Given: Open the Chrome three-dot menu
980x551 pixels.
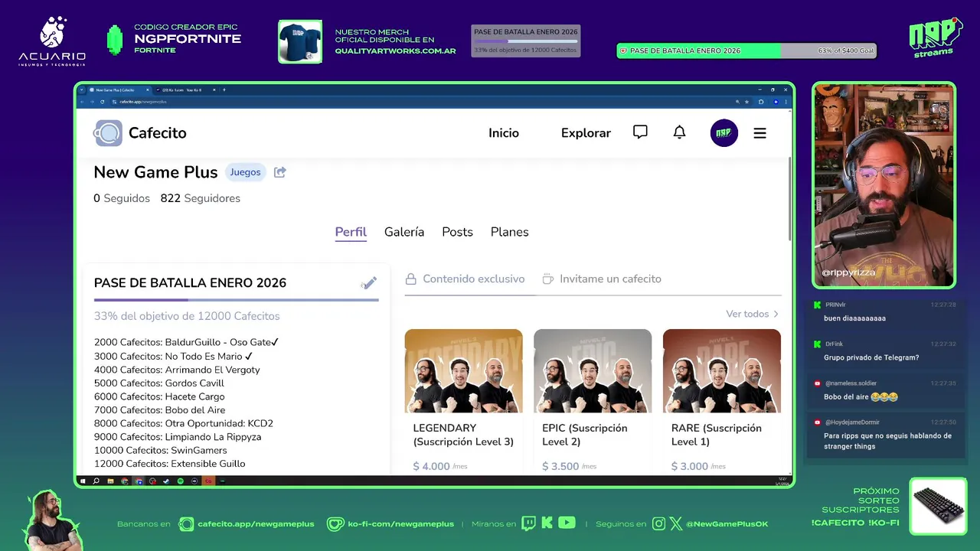Looking at the screenshot, I should coord(786,102).
